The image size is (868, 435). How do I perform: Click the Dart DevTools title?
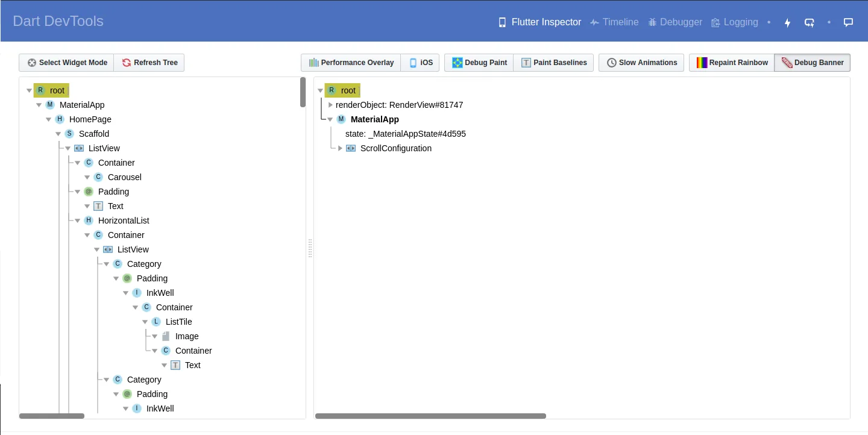[x=58, y=20]
